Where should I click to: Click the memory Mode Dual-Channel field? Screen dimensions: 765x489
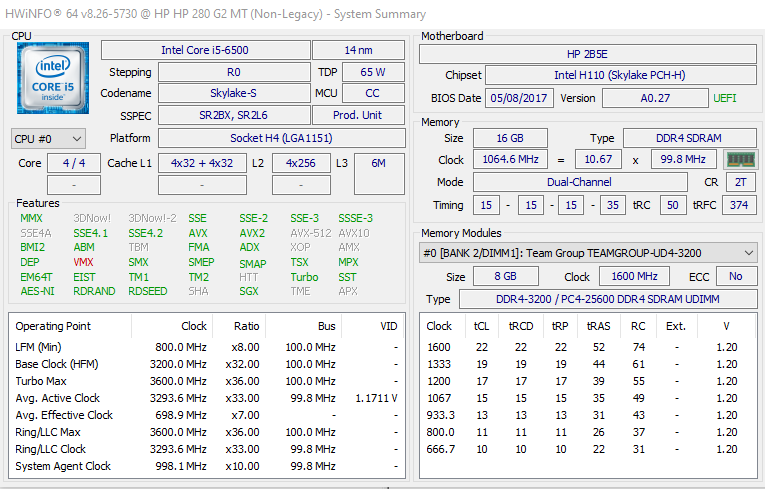pyautogui.click(x=580, y=182)
